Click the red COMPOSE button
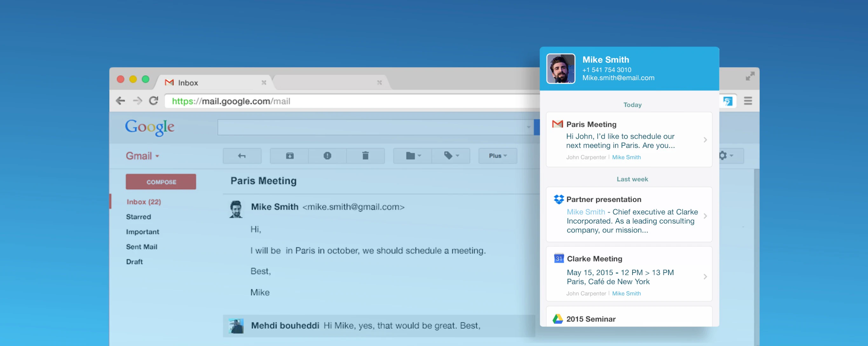Viewport: 868px width, 346px height. (x=161, y=182)
